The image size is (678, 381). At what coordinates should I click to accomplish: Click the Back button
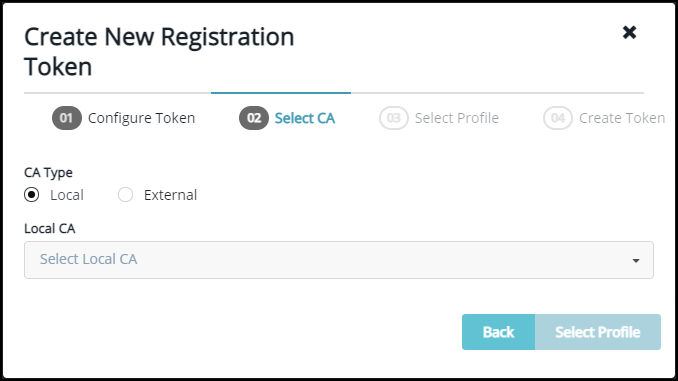tap(499, 332)
